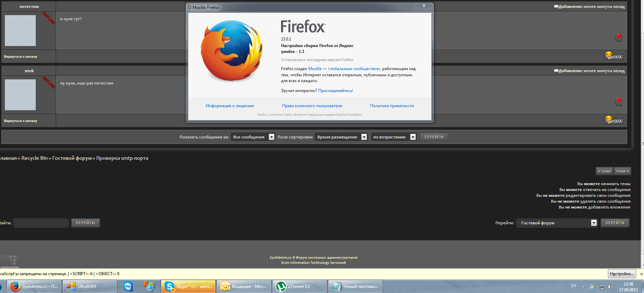Close the О Mozilla Firefox dialog
Screen dimensions: 644x293
click(424, 6)
